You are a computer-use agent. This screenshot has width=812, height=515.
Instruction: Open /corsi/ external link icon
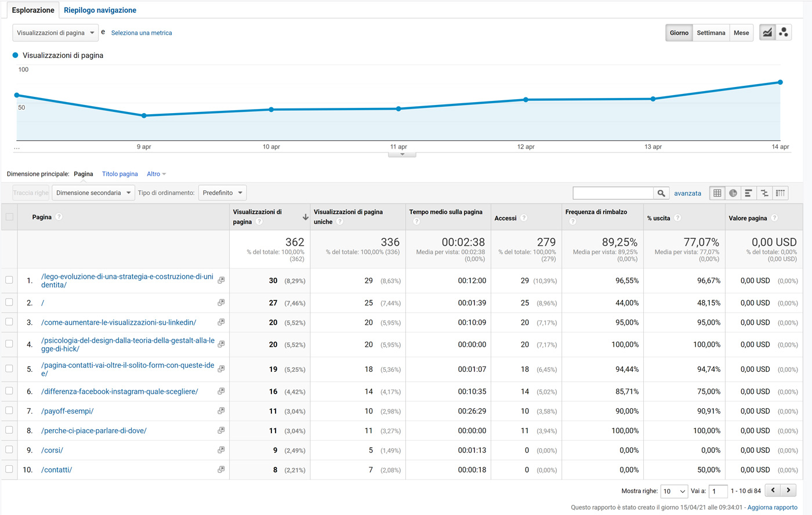[221, 450]
